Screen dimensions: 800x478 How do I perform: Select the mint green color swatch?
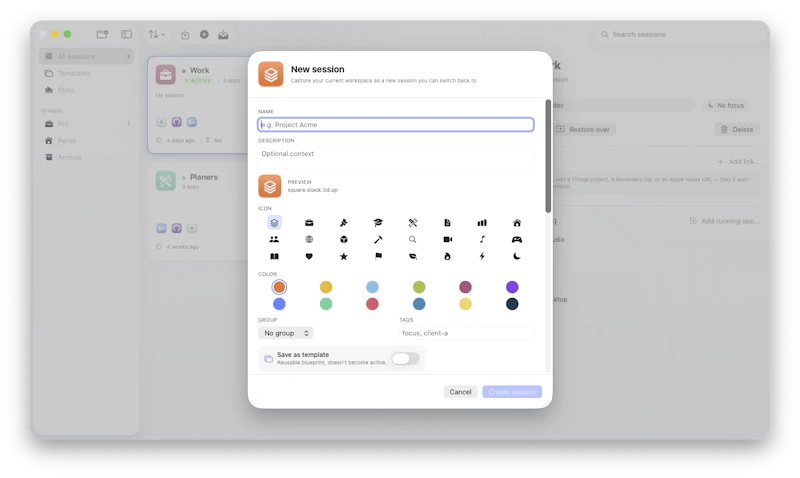tap(326, 304)
